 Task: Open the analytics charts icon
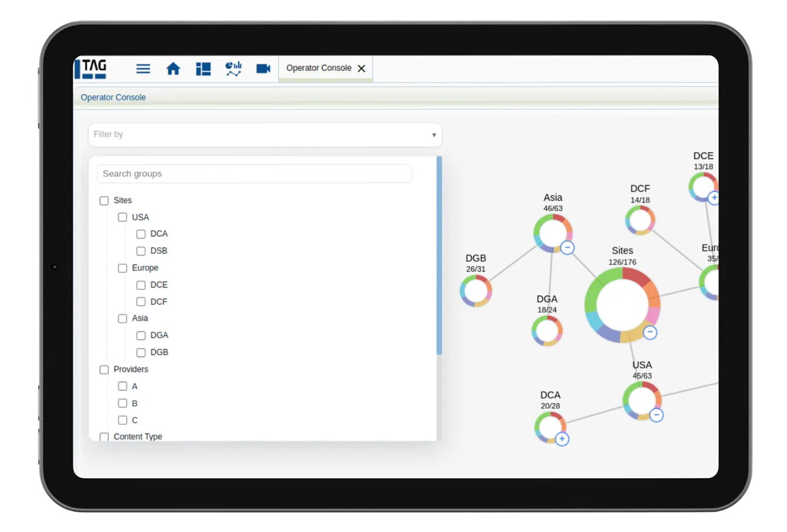tap(233, 69)
